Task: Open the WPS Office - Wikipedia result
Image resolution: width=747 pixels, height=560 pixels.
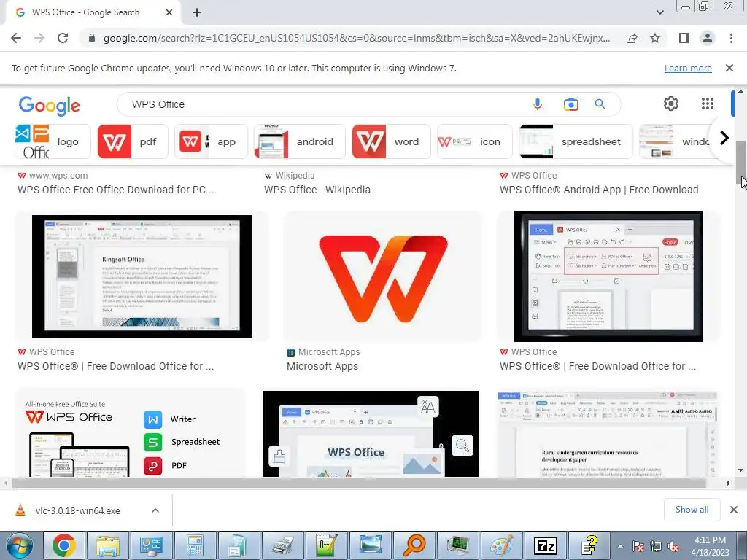Action: 317,190
